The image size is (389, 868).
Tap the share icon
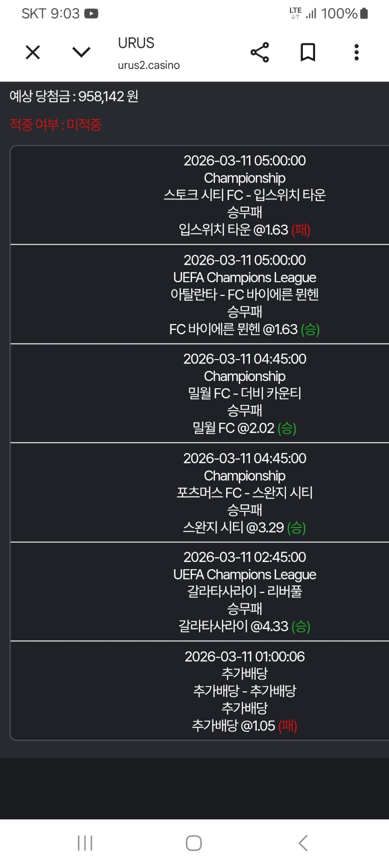pos(260,52)
